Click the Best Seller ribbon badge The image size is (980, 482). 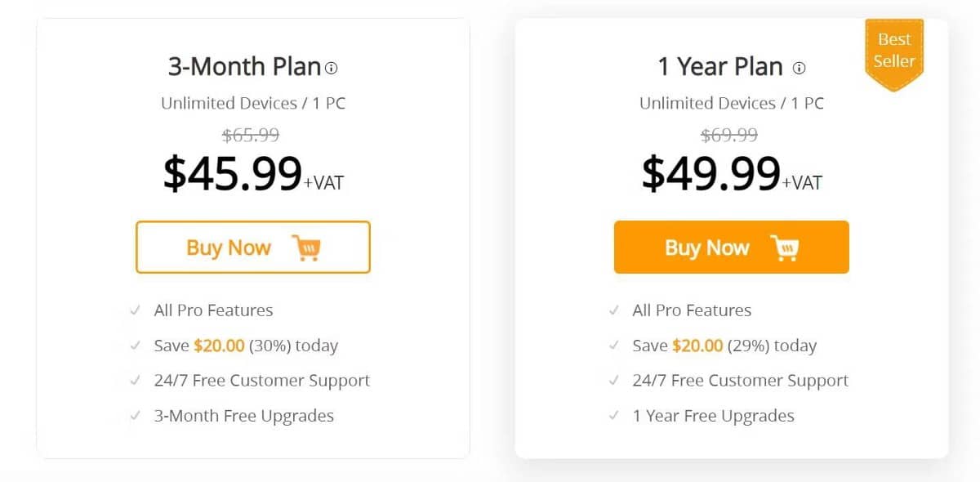coord(894,51)
